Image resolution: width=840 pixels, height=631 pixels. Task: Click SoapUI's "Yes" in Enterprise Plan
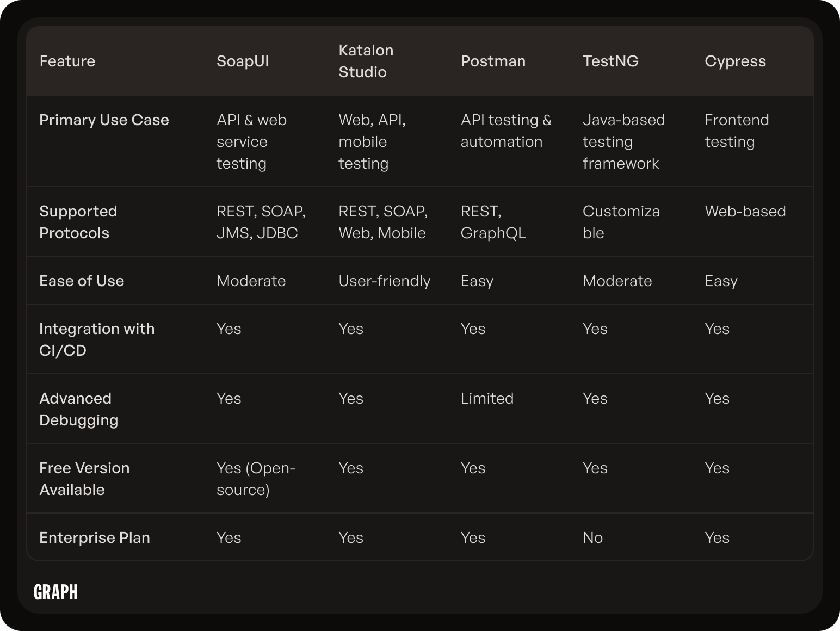pos(228,537)
